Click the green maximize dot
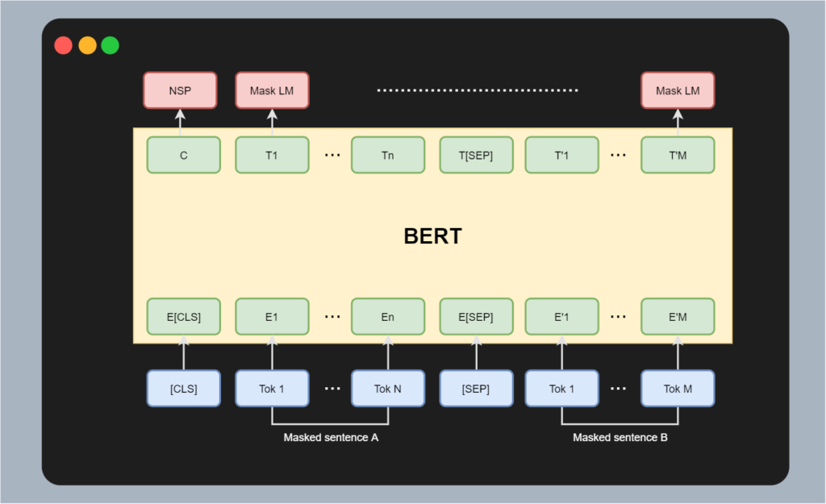Image resolution: width=826 pixels, height=504 pixels. pos(110,45)
